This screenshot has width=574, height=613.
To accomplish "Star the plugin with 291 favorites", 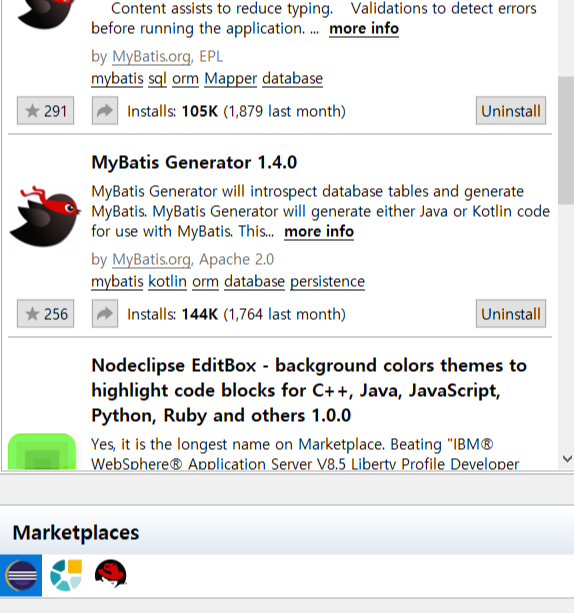I will pyautogui.click(x=45, y=111).
